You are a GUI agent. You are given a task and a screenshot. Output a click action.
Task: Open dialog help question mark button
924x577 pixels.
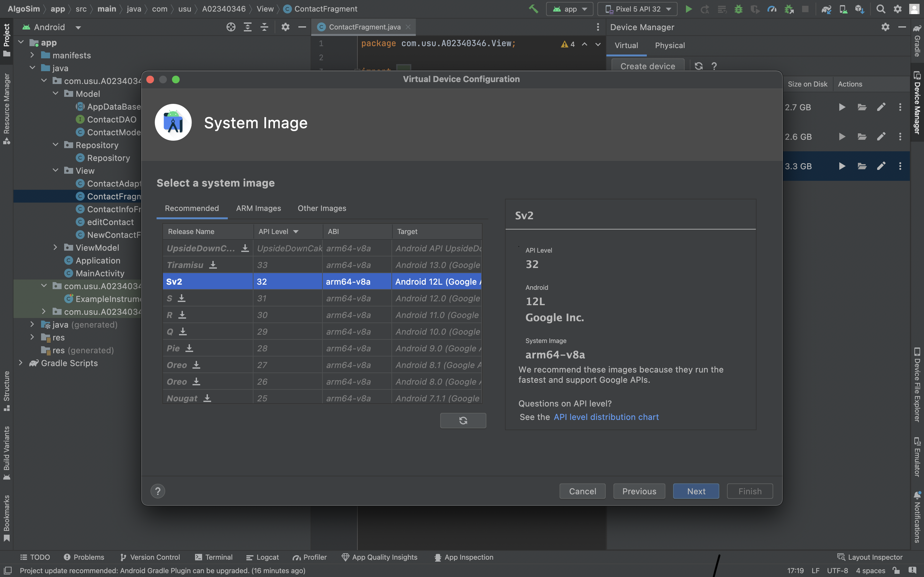coord(158,491)
